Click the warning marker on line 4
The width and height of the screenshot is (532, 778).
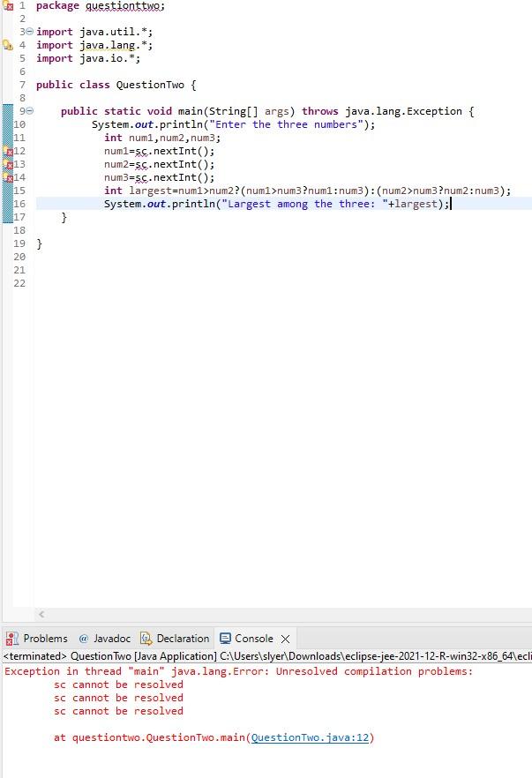point(8,45)
